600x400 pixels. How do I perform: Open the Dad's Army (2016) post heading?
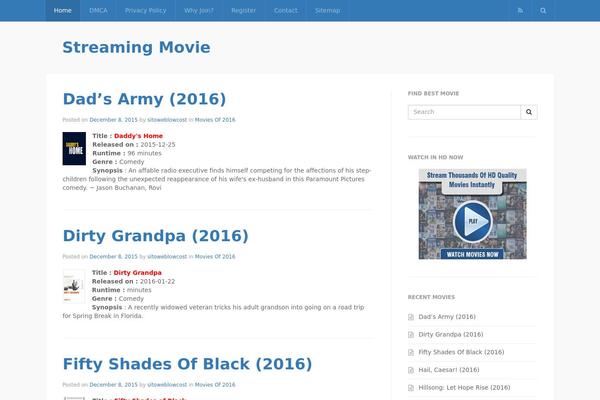[144, 99]
